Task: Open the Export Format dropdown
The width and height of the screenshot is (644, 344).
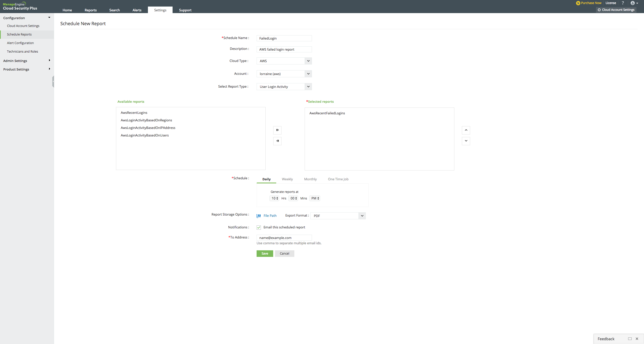Action: [x=362, y=216]
